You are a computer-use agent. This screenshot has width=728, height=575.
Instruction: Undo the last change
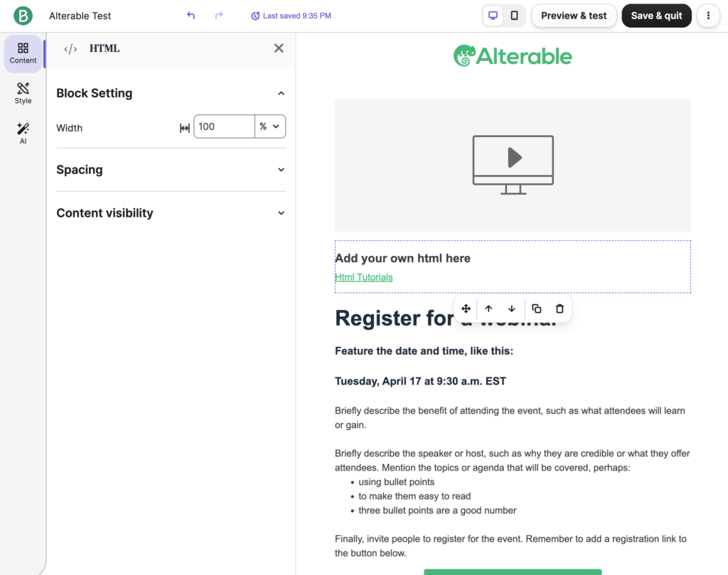coord(191,15)
